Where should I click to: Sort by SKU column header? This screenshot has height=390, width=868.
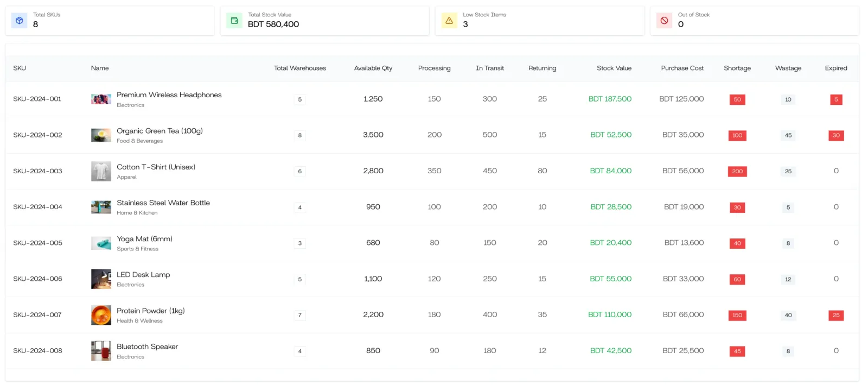pyautogui.click(x=20, y=68)
